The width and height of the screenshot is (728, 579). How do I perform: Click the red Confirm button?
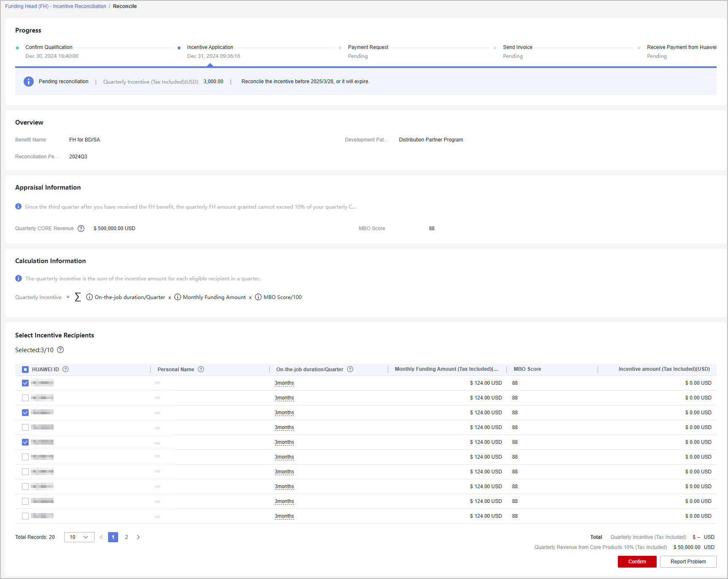pyautogui.click(x=637, y=562)
